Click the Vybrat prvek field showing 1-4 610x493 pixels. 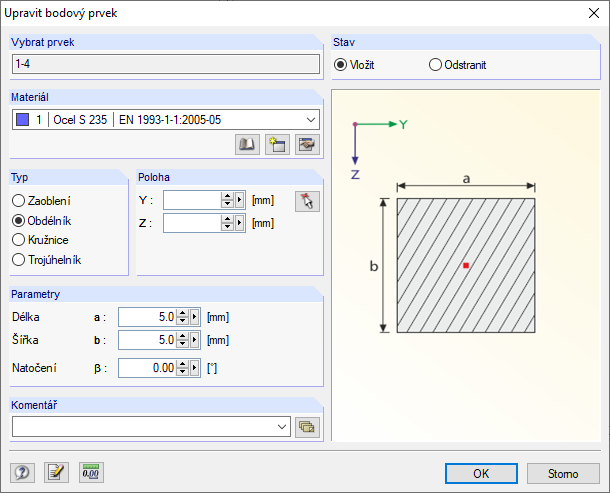[166, 64]
